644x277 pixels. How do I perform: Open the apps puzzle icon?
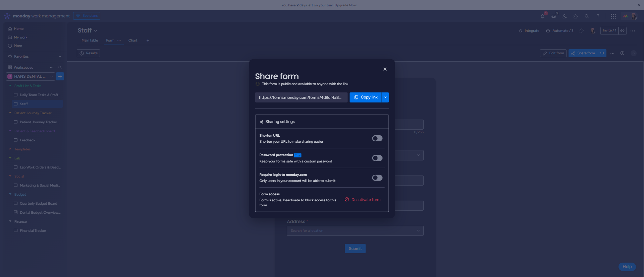[576, 16]
